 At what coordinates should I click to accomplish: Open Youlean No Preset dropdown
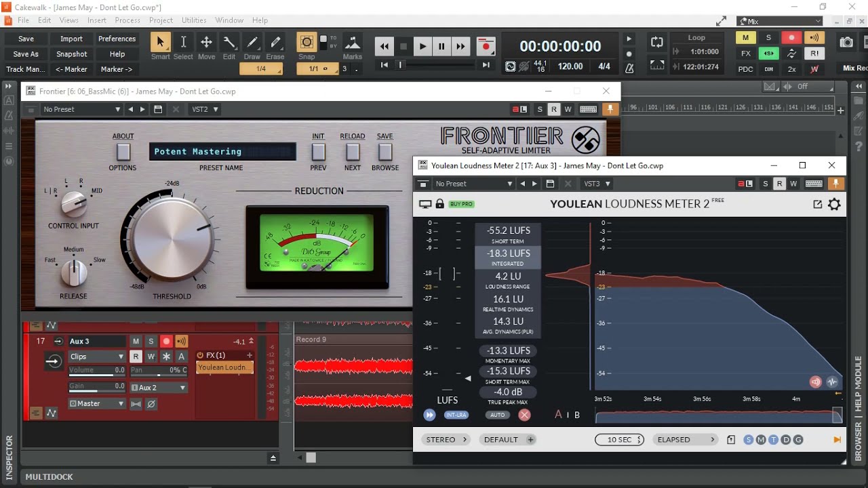pyautogui.click(x=473, y=184)
